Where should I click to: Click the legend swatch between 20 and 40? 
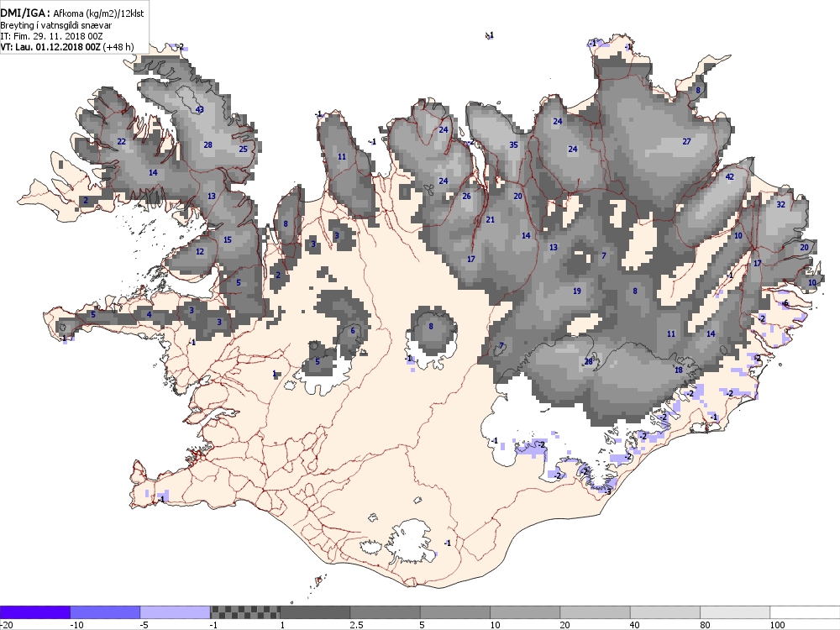click(x=596, y=612)
